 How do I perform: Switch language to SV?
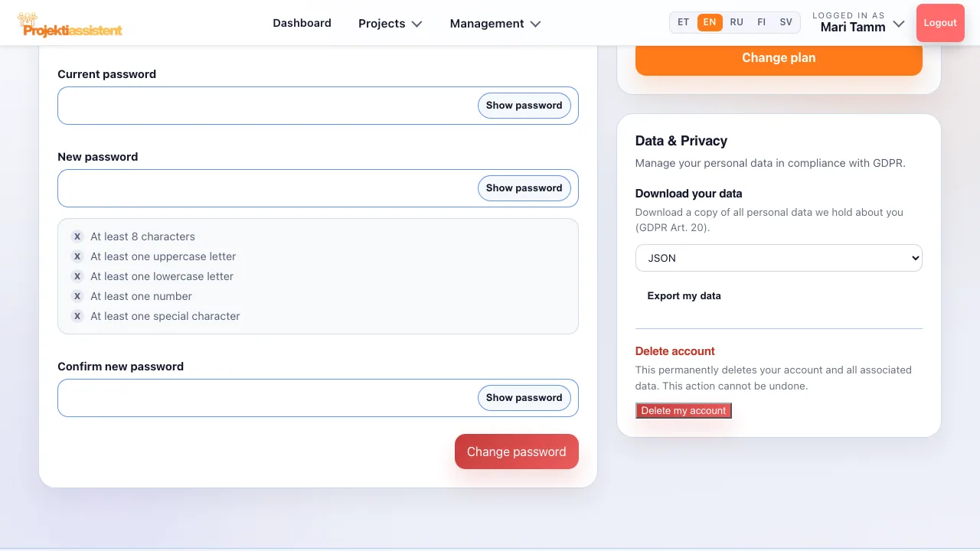point(786,22)
